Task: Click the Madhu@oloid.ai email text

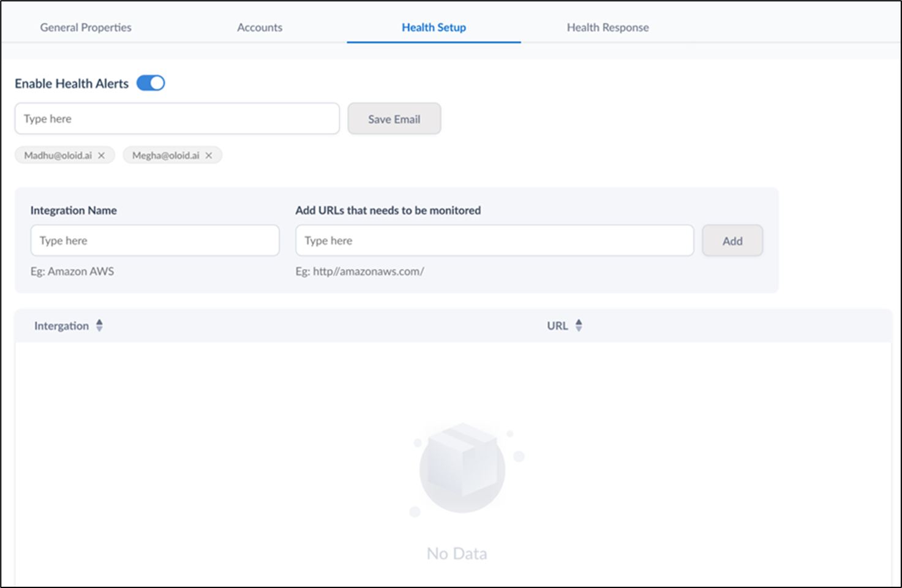Action: [58, 156]
